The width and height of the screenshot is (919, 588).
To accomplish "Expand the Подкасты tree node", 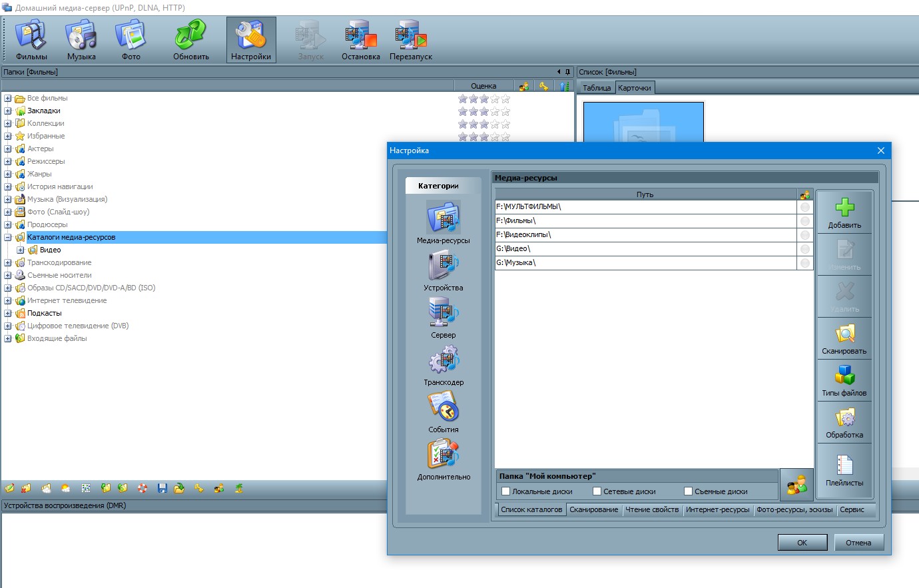I will [x=8, y=314].
